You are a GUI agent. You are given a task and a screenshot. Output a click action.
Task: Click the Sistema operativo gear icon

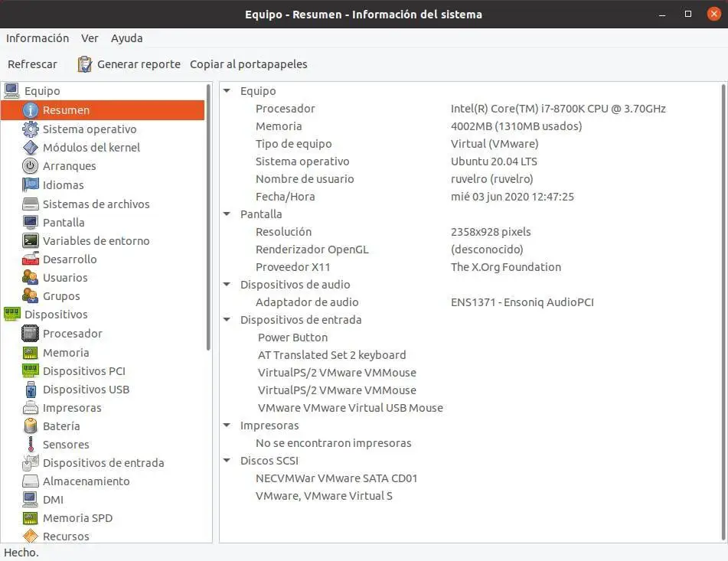click(31, 129)
